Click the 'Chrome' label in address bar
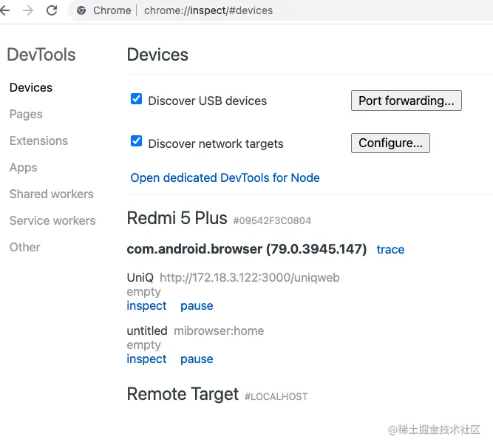The width and height of the screenshot is (493, 448). (x=112, y=10)
